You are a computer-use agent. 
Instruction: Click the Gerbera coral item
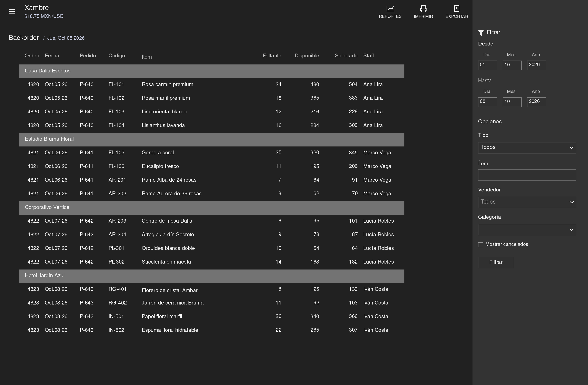[x=158, y=153]
